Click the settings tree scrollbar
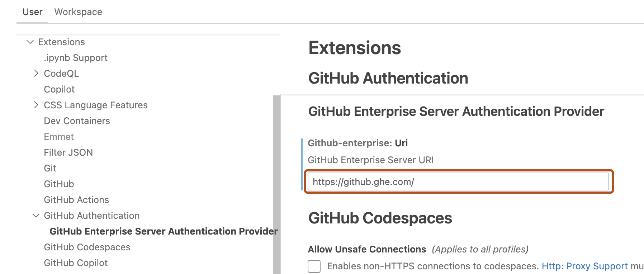Viewport: 644px width, 274px height. (276, 185)
